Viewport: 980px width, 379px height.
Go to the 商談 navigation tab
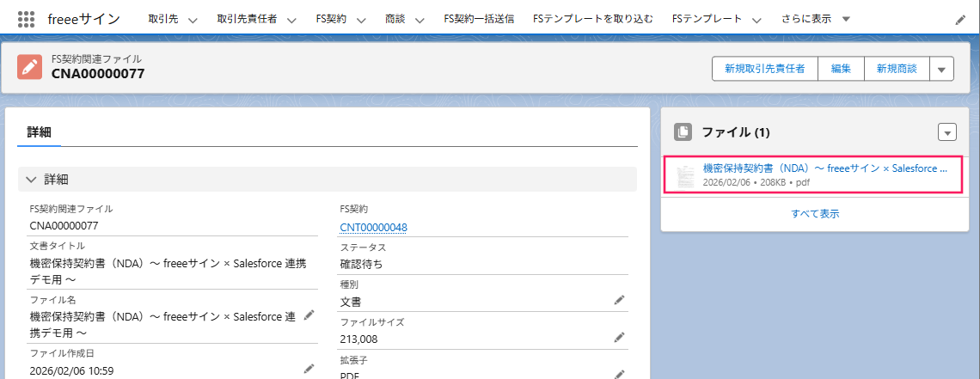pos(395,20)
